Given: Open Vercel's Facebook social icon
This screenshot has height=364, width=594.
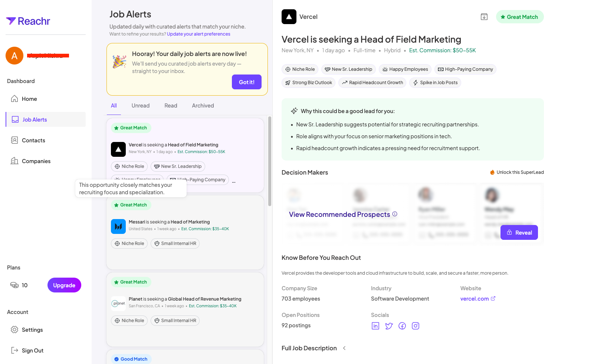Looking at the screenshot, I should click(x=402, y=326).
